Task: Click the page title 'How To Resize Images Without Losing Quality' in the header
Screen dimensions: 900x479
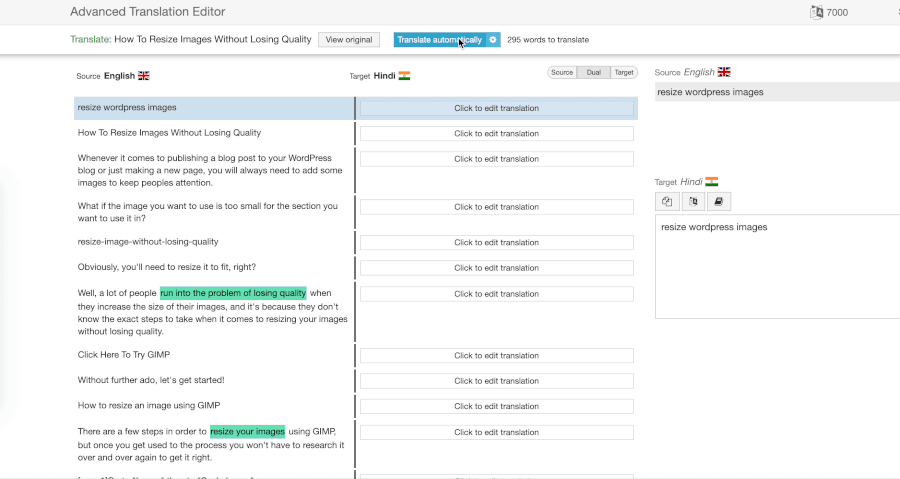Action: click(212, 39)
